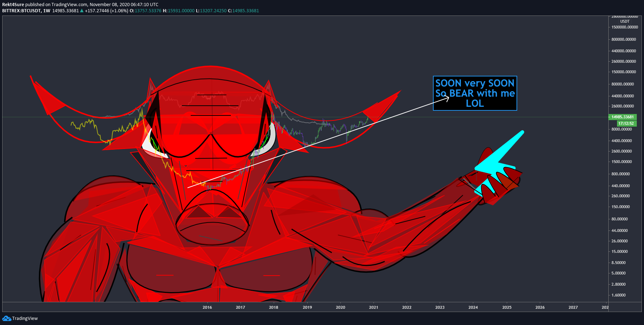Click the 80000.00000 price axis label

[x=623, y=84]
